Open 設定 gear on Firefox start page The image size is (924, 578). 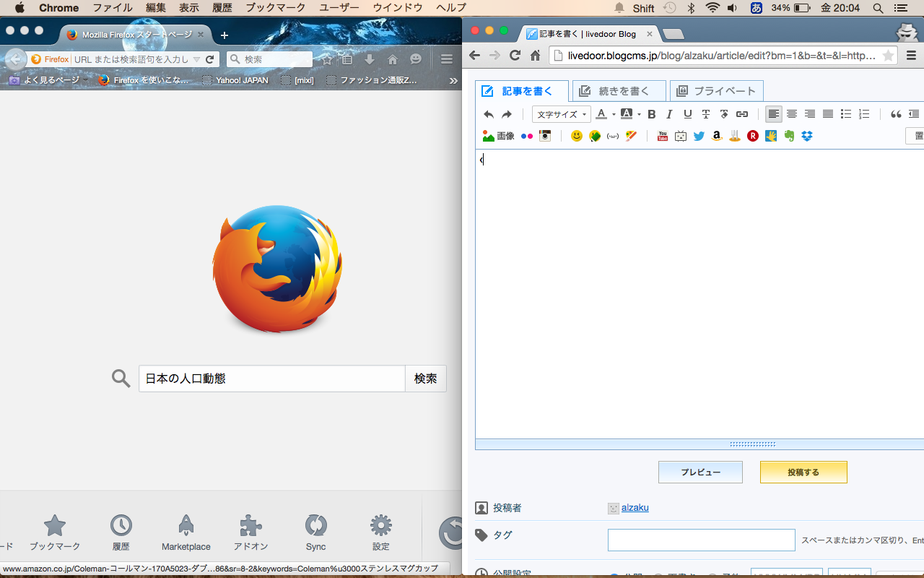pyautogui.click(x=381, y=533)
